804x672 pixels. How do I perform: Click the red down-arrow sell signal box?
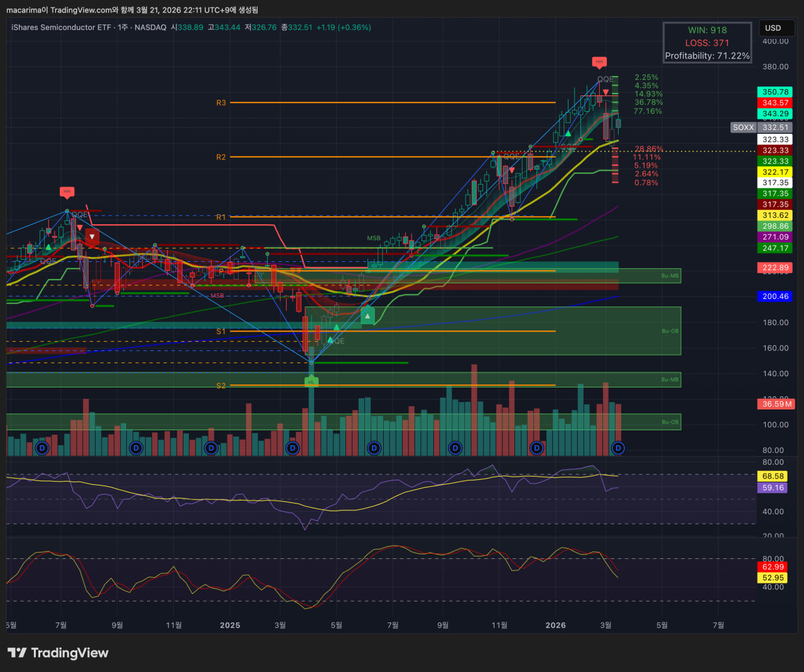[92, 237]
